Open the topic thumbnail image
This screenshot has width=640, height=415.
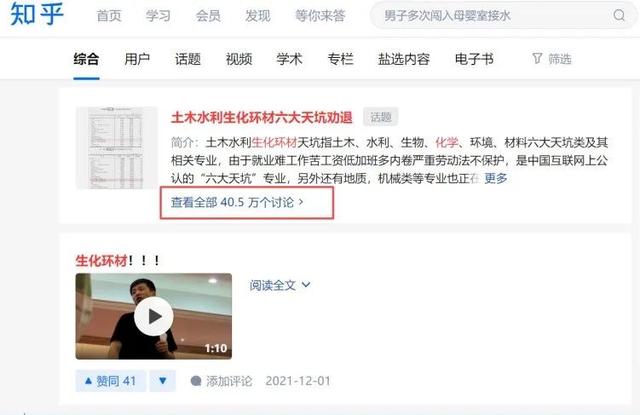(x=117, y=148)
